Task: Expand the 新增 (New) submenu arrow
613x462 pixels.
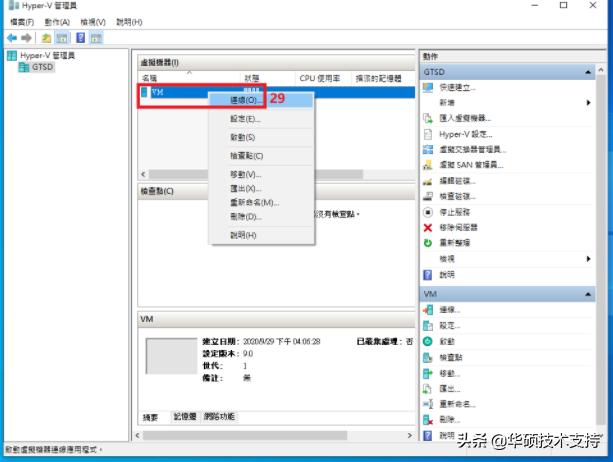Action: 588,103
